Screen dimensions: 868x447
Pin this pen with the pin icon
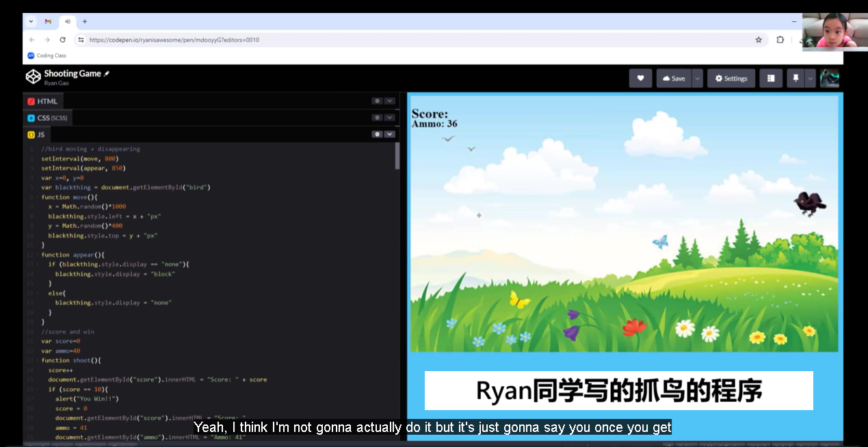(x=795, y=79)
